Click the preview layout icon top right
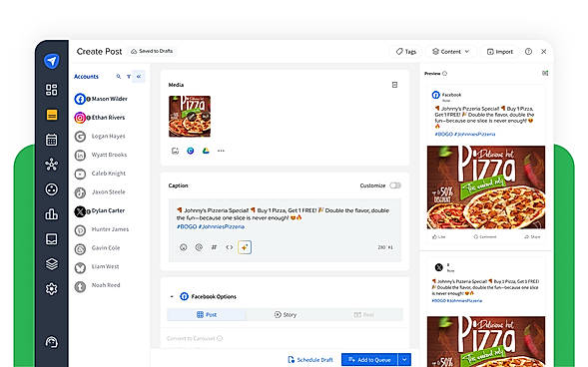This screenshot has height=367, width=588. point(545,73)
